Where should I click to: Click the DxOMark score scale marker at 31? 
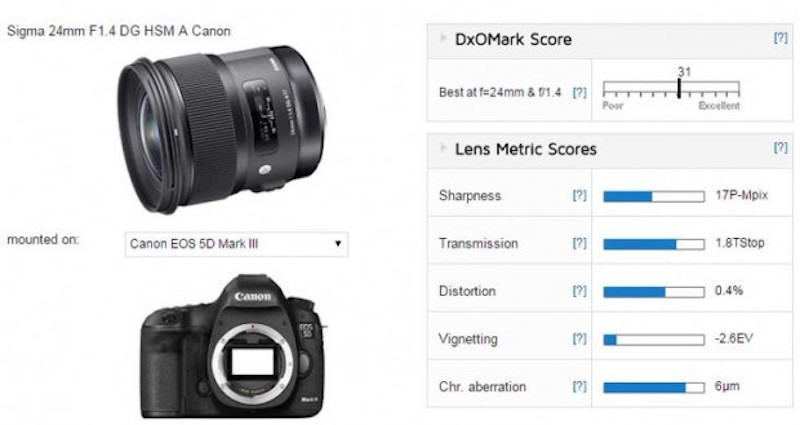coord(679,88)
